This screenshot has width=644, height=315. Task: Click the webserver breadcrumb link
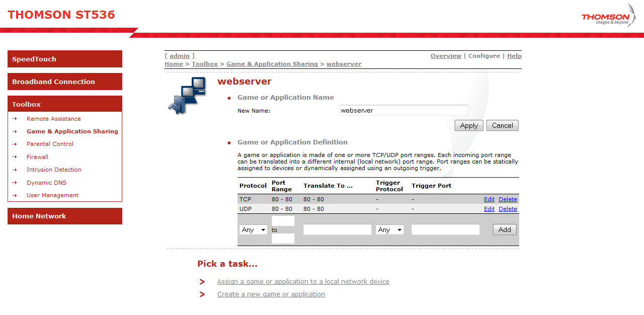click(x=344, y=64)
